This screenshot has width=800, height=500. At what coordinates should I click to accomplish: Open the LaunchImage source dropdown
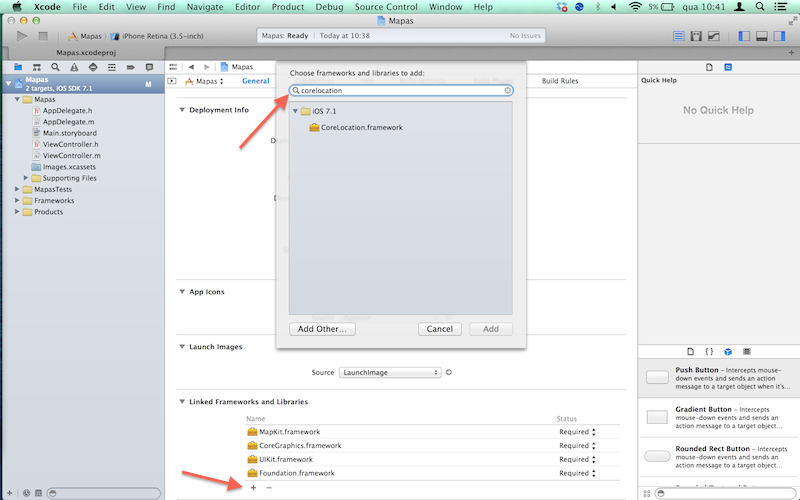[x=390, y=372]
